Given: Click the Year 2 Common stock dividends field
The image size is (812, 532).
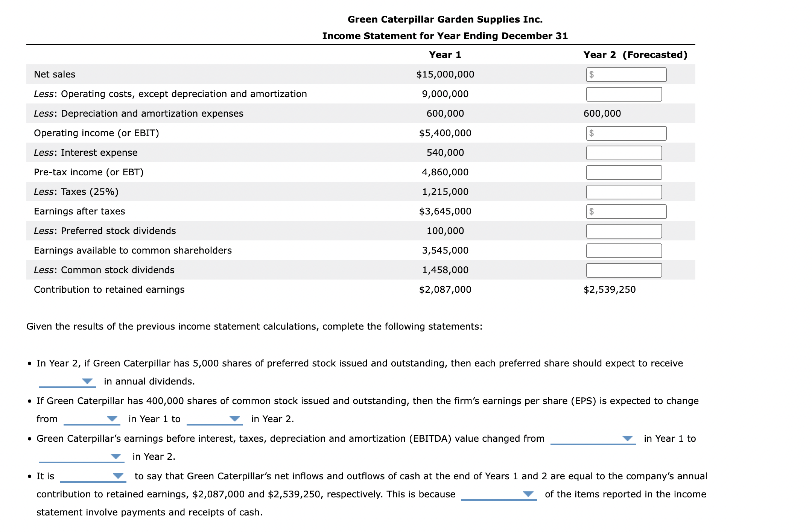Looking at the screenshot, I should (624, 270).
